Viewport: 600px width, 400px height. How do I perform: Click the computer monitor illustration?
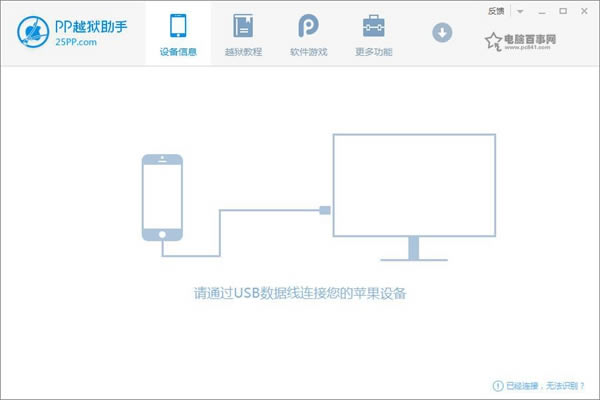pyautogui.click(x=414, y=197)
